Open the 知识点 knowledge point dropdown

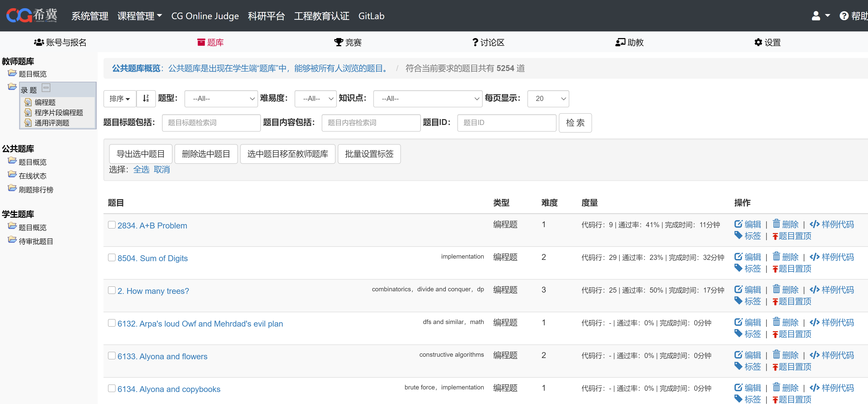427,98
